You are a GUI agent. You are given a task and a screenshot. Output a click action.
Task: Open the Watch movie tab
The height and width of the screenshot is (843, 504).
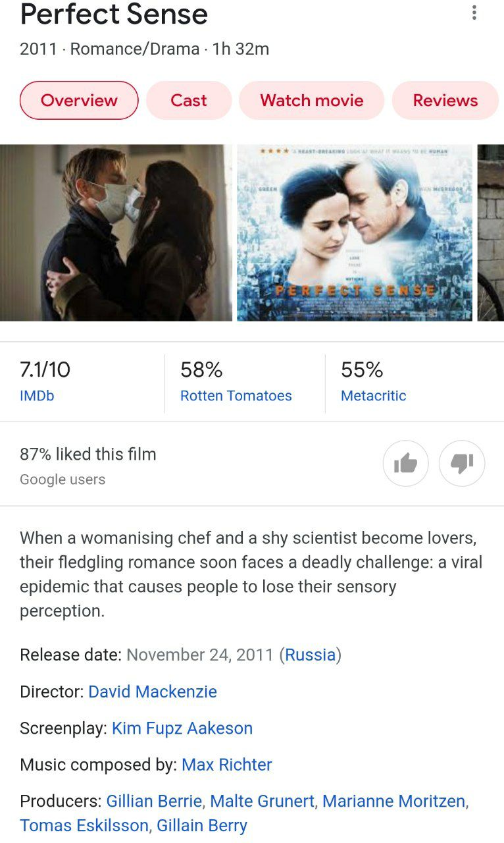coord(312,100)
